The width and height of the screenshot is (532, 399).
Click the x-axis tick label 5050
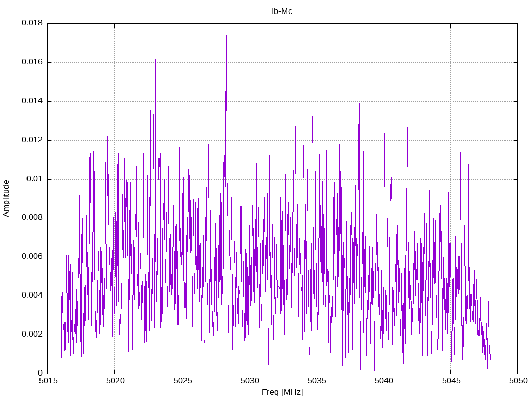[x=518, y=381]
